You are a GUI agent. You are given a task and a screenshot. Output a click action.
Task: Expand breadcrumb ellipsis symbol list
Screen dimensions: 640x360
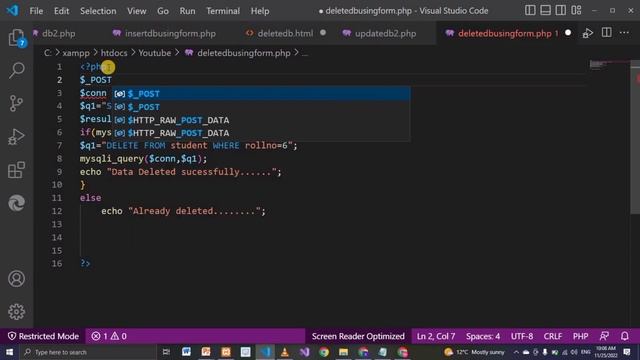point(304,53)
